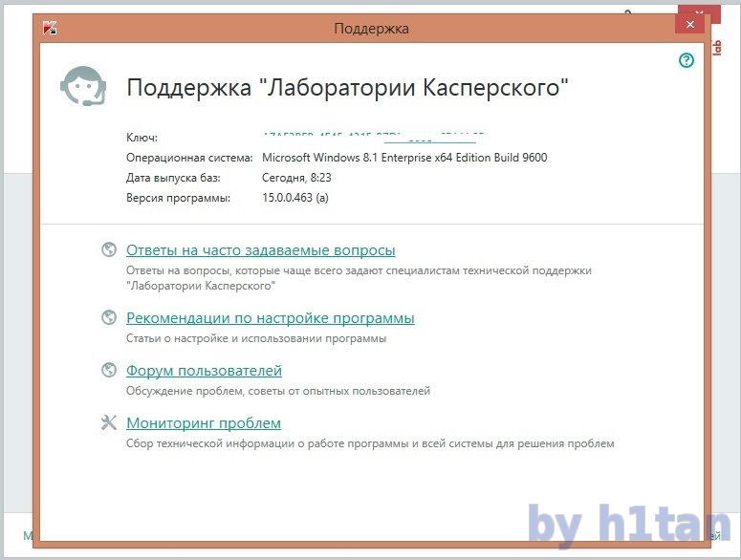Viewport: 741px width, 560px height.
Task: Click description Статьи о настройке и использовании
Action: click(x=256, y=338)
